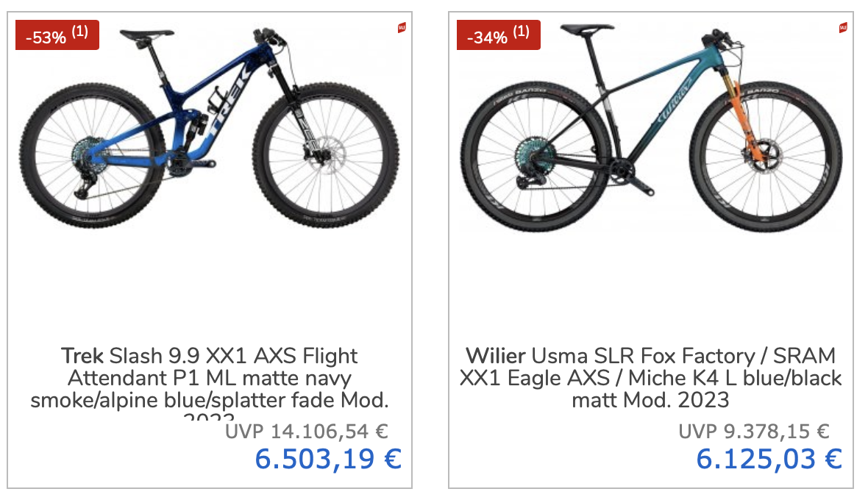Select the 6.125,03 € sale price
The image size is (868, 500).
769,459
